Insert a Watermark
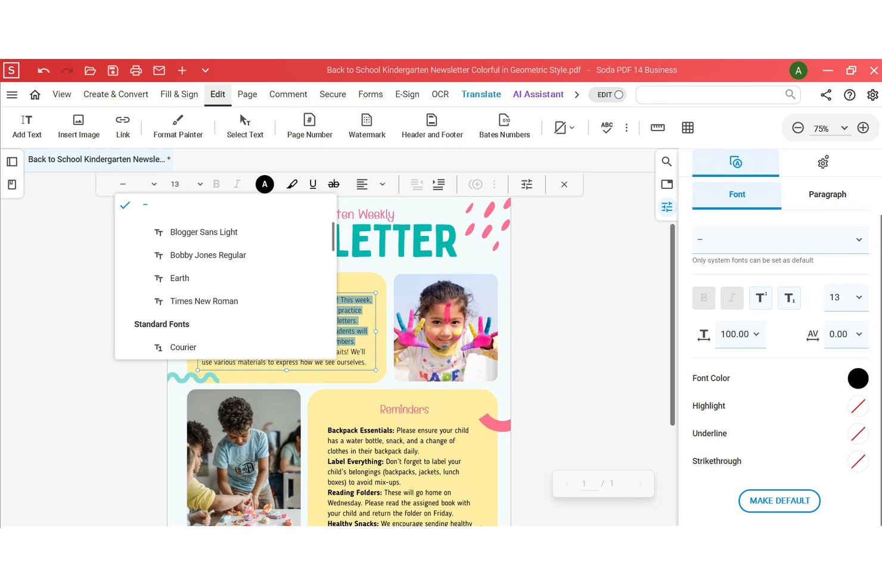Image resolution: width=882 pixels, height=588 pixels. pos(367,126)
